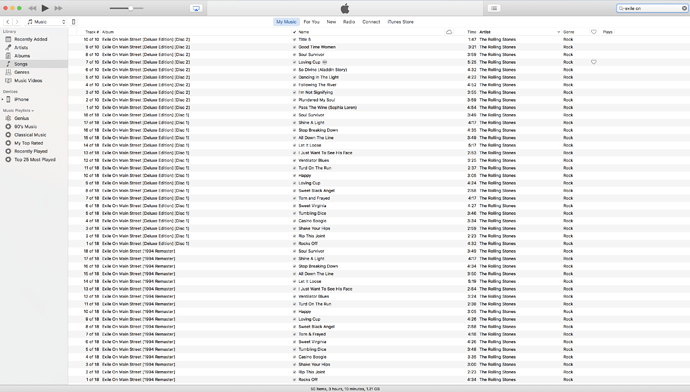Select the song 'Tom and Frayed' row

coord(379,198)
